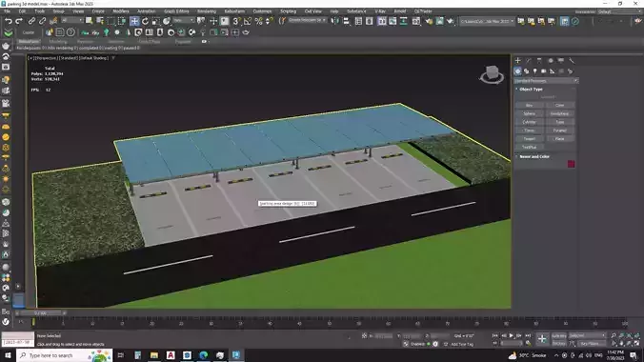This screenshot has width=644, height=362.
Task: Toggle the Auto Key button
Action: click(x=558, y=335)
